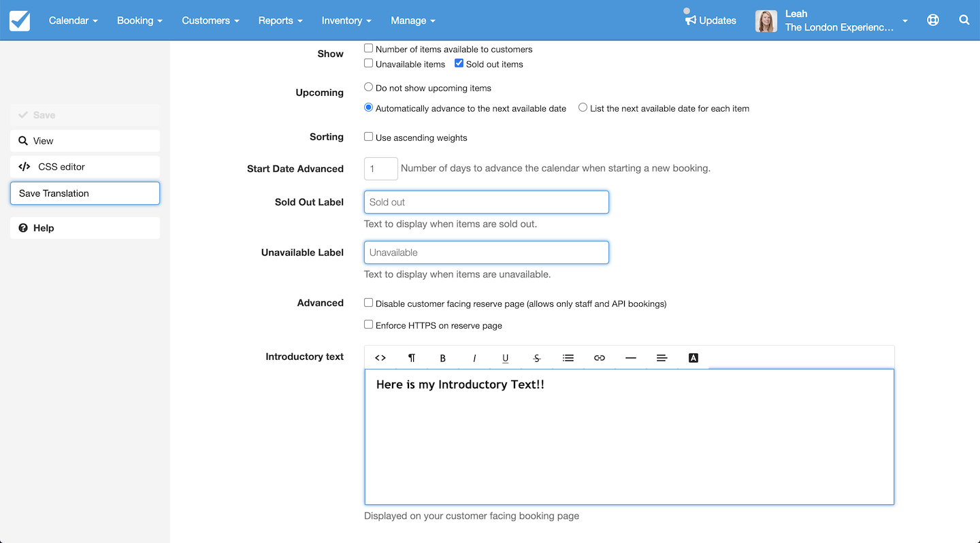Open the support lifebuoy icon
This screenshot has height=543, width=980.
(x=933, y=20)
